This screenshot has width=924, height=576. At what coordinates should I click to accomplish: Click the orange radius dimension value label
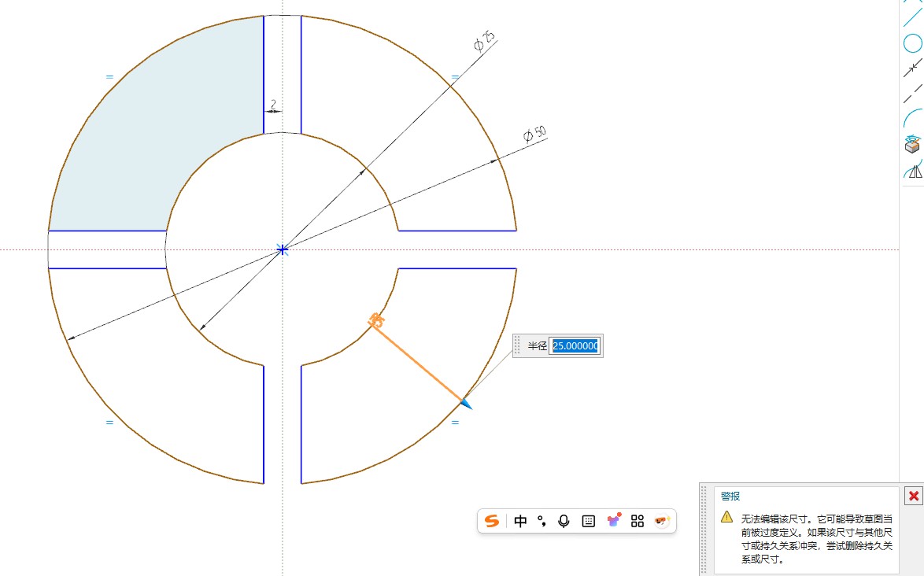tap(376, 321)
